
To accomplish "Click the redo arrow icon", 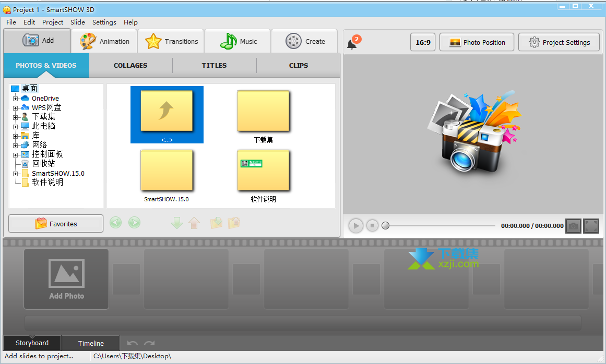I will pyautogui.click(x=150, y=343).
